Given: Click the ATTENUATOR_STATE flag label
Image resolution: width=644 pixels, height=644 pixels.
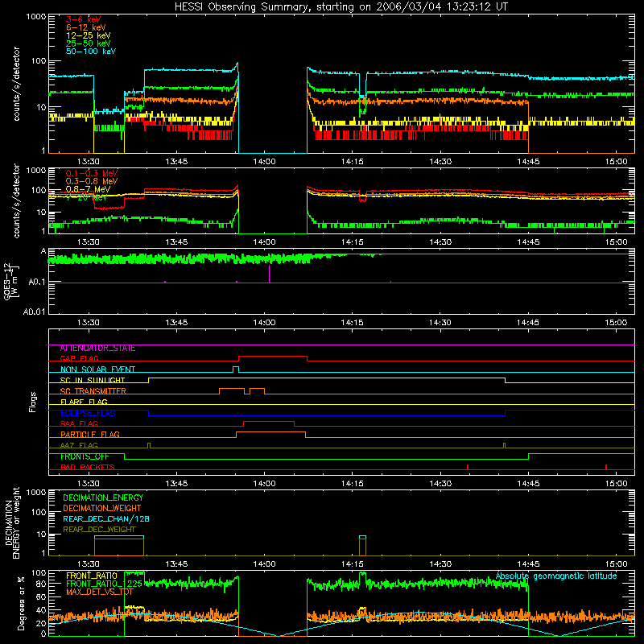Looking at the screenshot, I should click(97, 349).
